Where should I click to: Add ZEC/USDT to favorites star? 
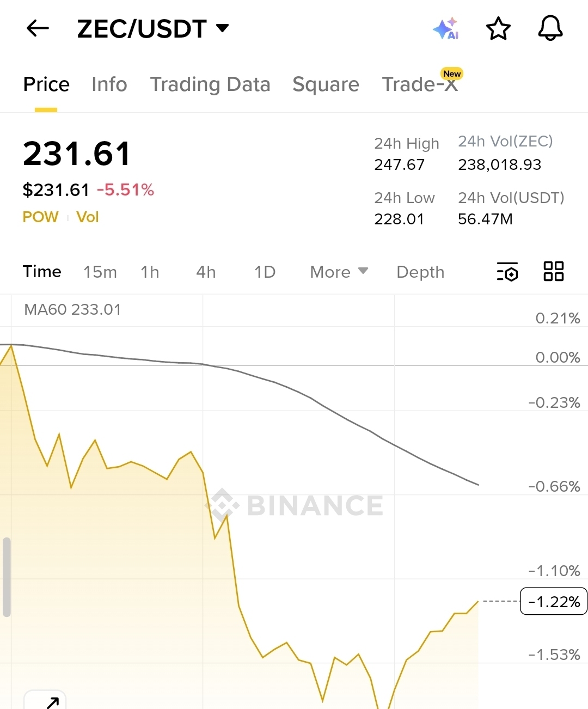pyautogui.click(x=498, y=28)
